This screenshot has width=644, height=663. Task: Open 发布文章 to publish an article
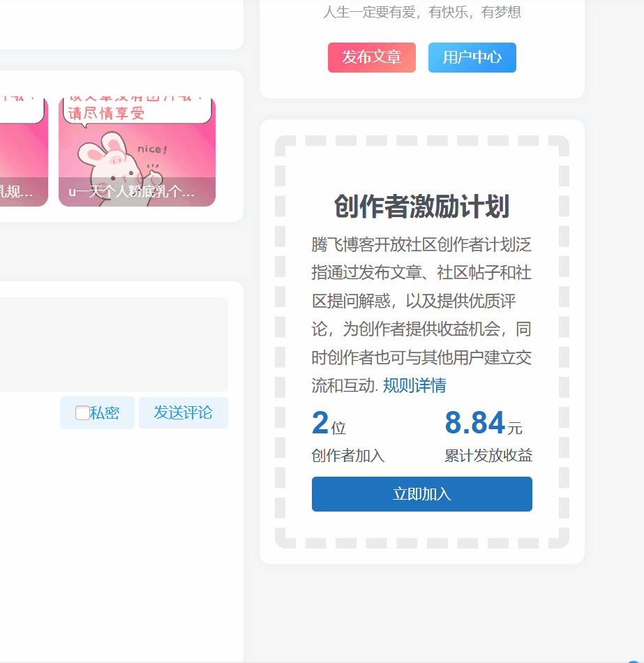pos(371,57)
